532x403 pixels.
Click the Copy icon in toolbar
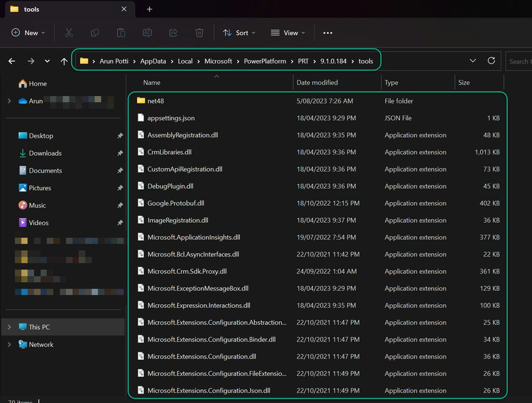click(x=95, y=33)
